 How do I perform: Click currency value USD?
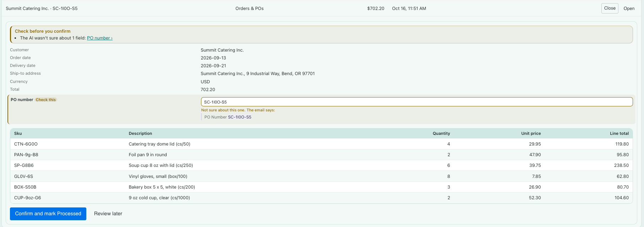coord(205,82)
